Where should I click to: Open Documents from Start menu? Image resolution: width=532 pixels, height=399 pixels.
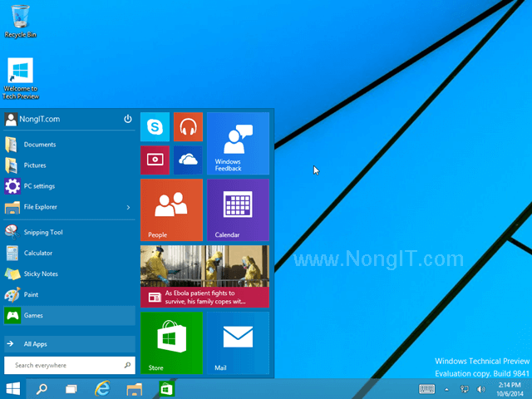click(x=69, y=145)
